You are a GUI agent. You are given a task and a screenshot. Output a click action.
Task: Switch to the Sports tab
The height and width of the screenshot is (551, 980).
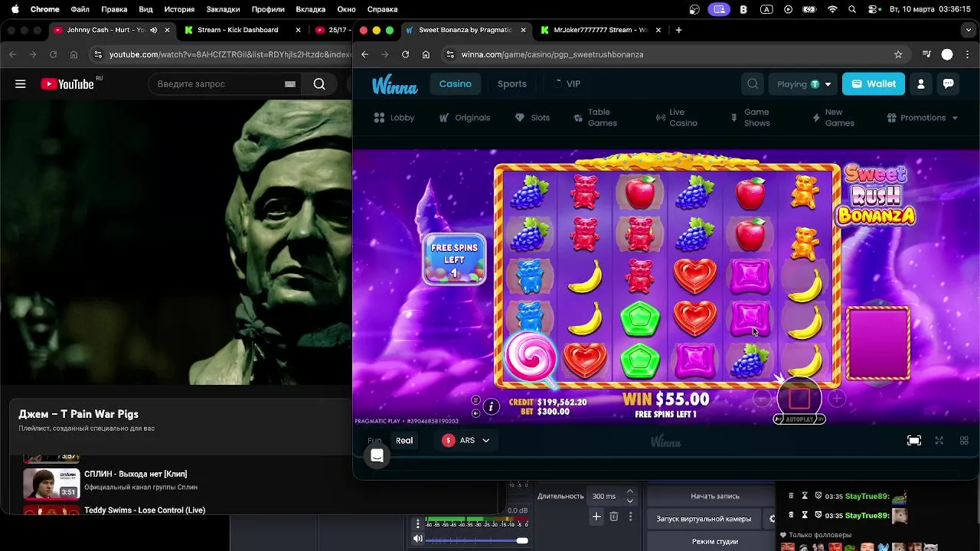tap(512, 84)
